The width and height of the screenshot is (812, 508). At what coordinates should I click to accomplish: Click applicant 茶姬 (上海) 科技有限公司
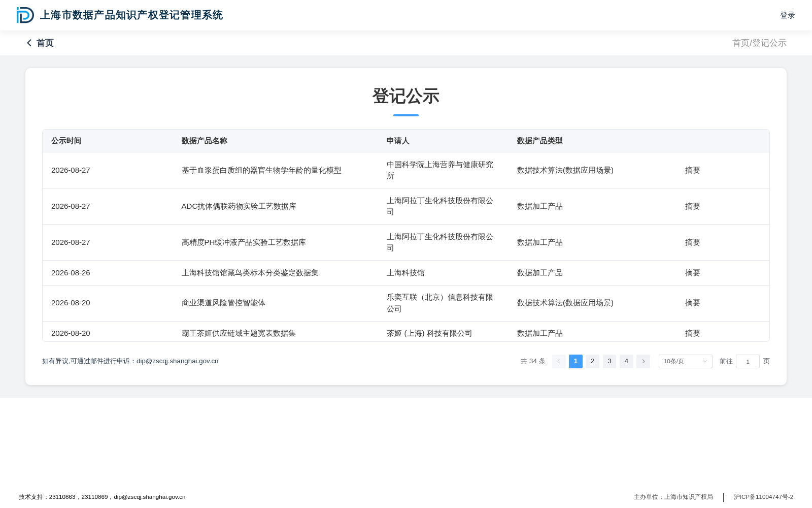(x=429, y=333)
